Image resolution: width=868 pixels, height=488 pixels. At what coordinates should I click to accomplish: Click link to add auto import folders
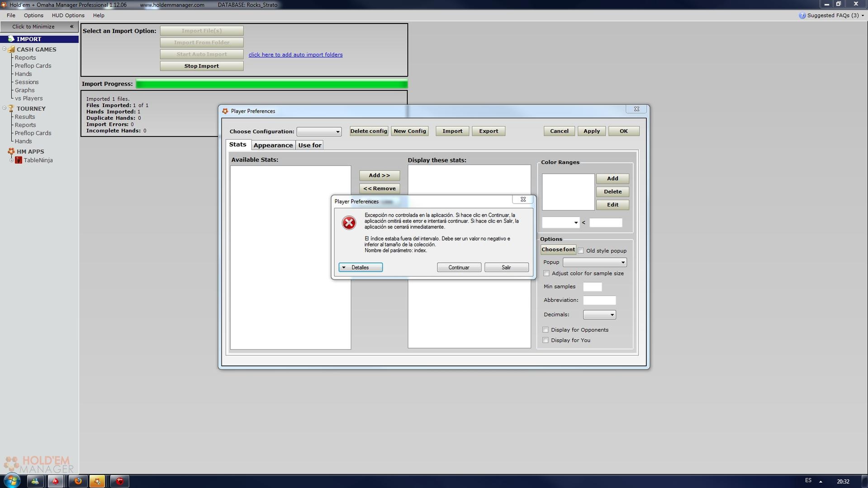click(x=295, y=55)
